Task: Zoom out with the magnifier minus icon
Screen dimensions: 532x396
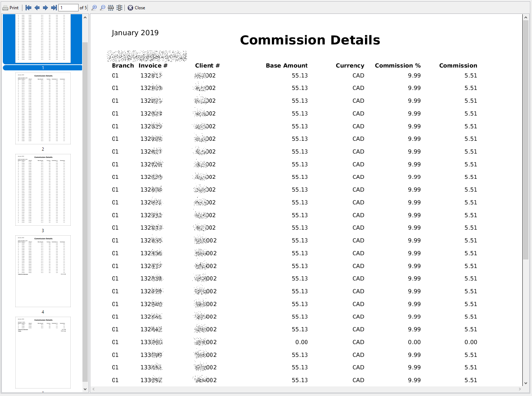Action: 103,7
